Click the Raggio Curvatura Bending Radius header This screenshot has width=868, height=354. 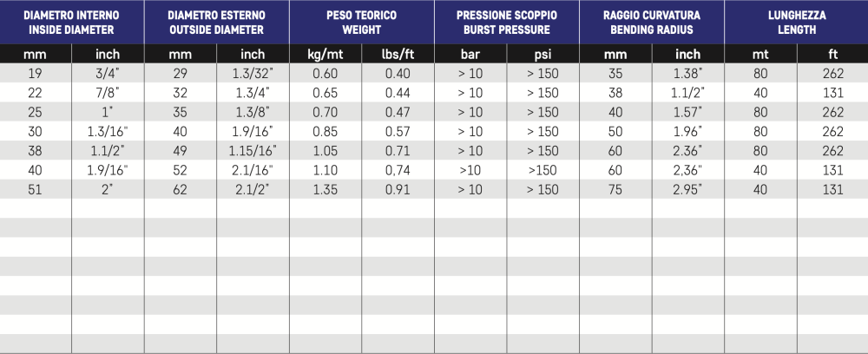(651, 22)
